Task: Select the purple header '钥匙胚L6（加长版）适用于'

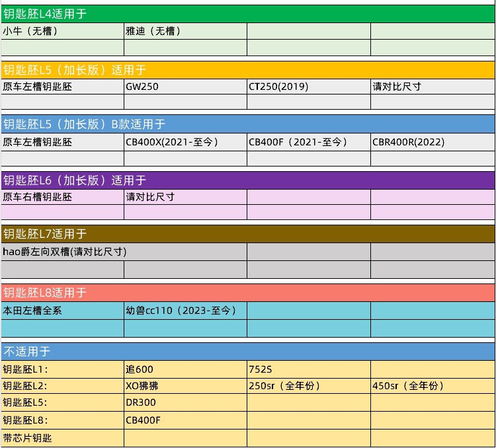Action: pos(248,180)
